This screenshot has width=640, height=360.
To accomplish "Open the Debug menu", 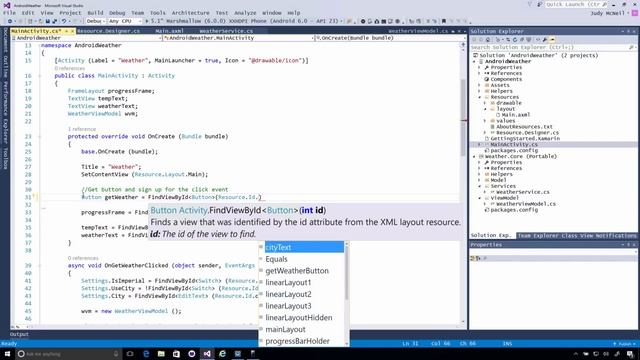I will tap(117, 13).
